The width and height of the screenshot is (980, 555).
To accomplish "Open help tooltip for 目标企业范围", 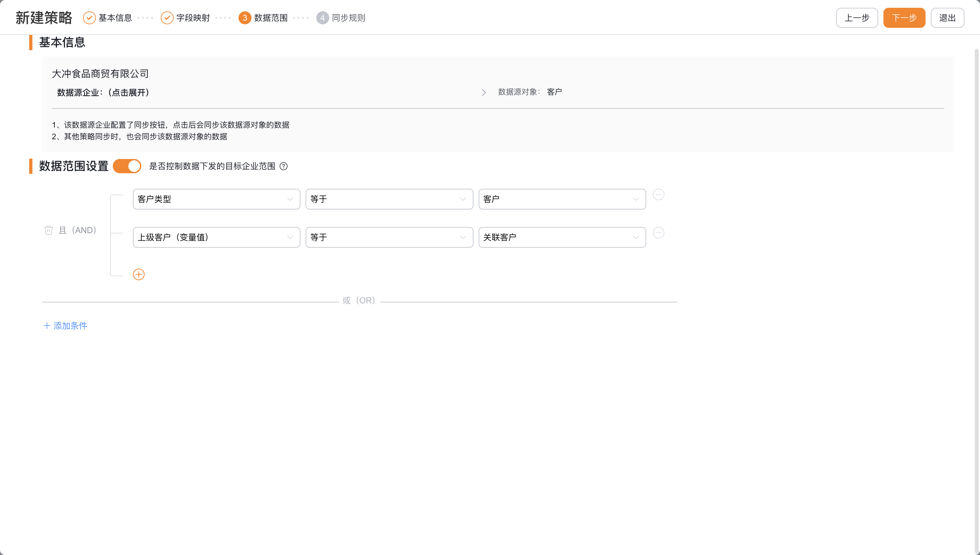I will click(x=284, y=166).
